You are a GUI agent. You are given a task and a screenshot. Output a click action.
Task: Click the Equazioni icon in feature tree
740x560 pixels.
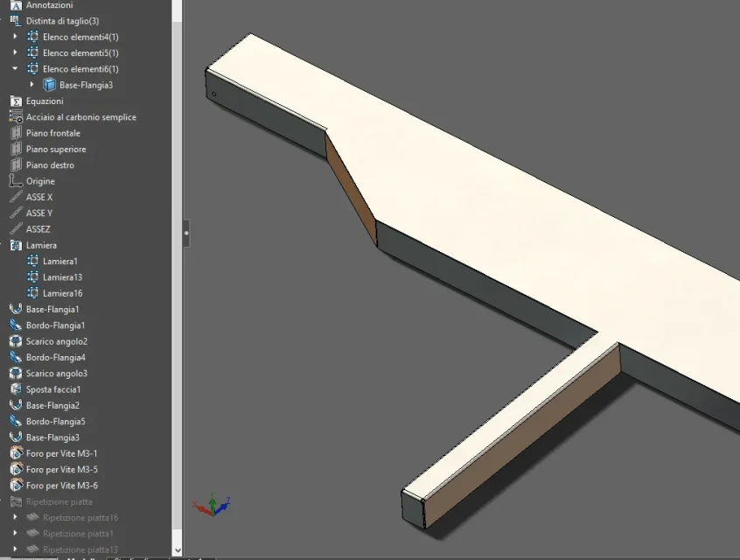pos(16,101)
